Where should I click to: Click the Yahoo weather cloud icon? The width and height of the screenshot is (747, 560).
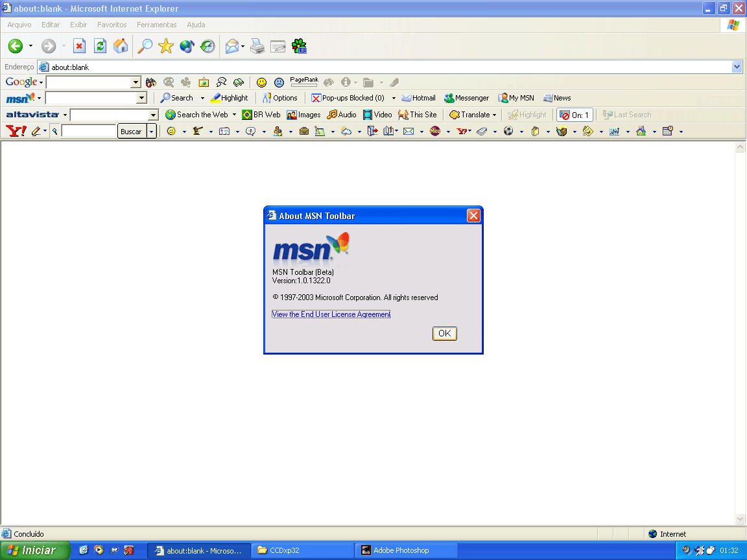346,131
